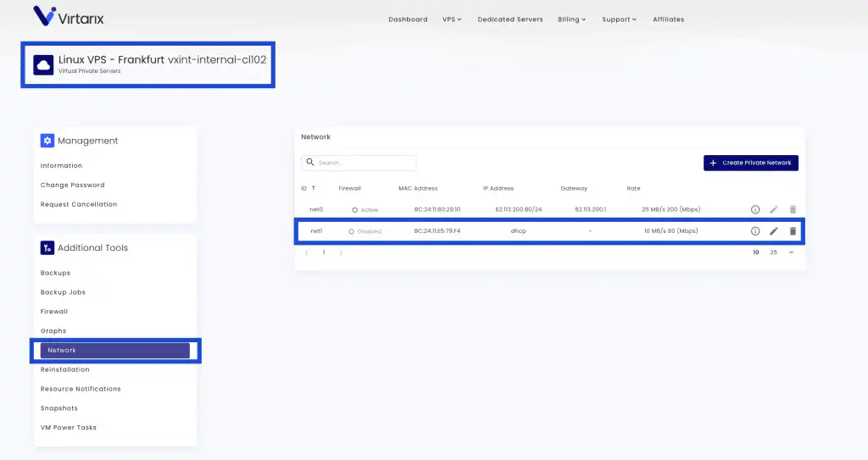Expand the Support dropdown menu
This screenshot has height=460, width=868.
619,19
